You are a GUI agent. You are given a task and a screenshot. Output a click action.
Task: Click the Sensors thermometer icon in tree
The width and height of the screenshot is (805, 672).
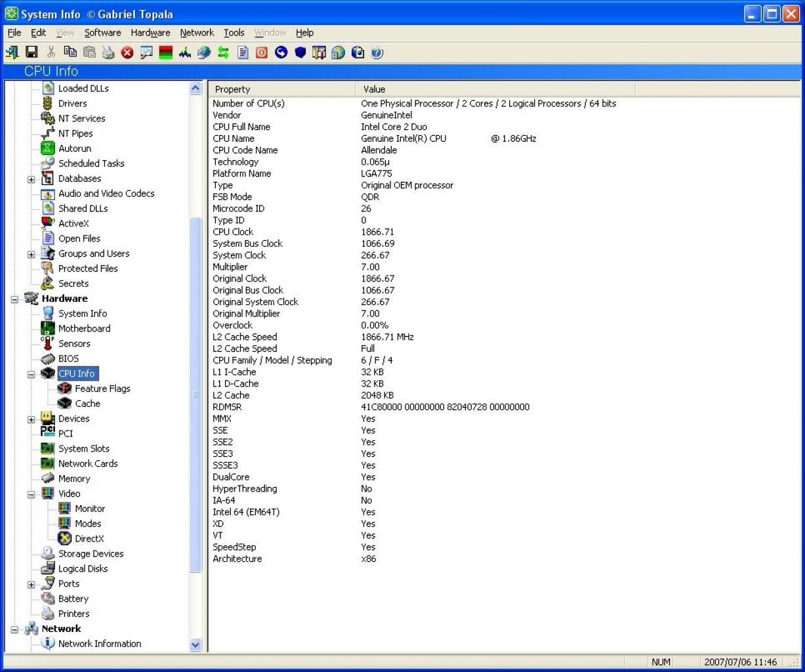(48, 343)
